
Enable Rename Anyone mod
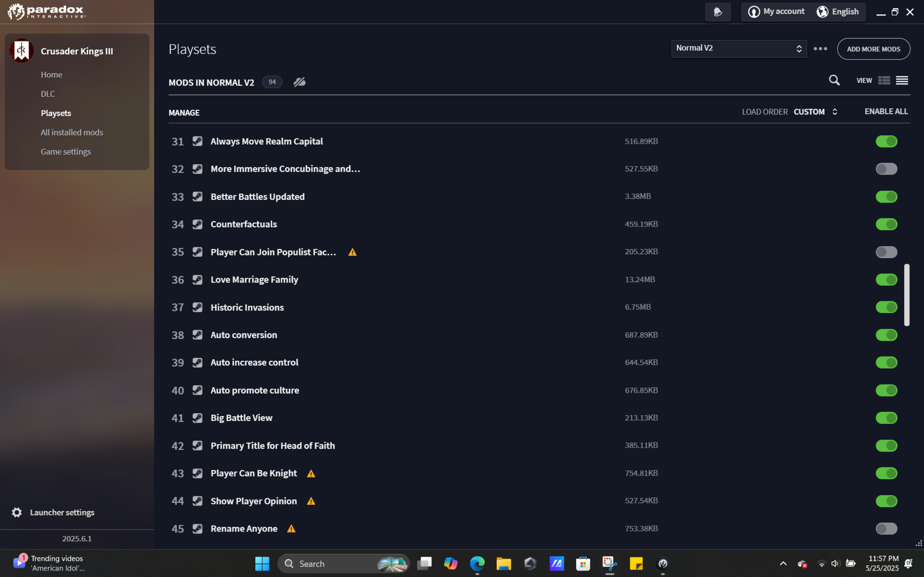[x=886, y=528]
